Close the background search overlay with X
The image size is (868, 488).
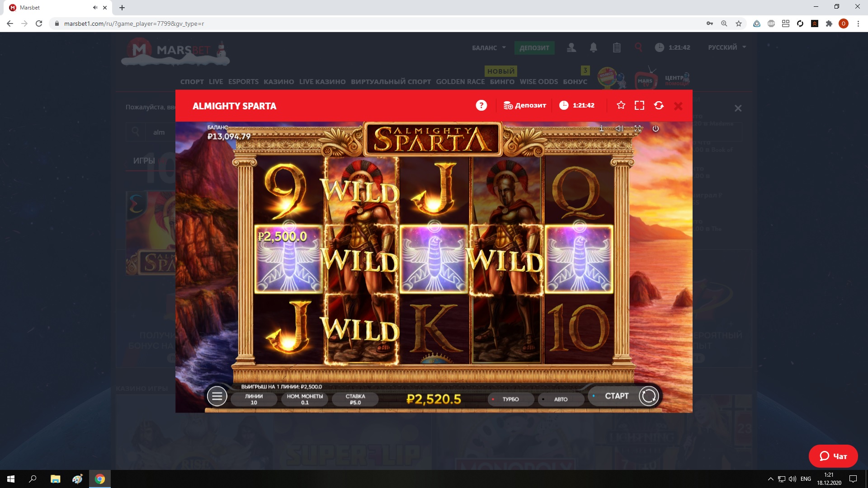point(738,108)
